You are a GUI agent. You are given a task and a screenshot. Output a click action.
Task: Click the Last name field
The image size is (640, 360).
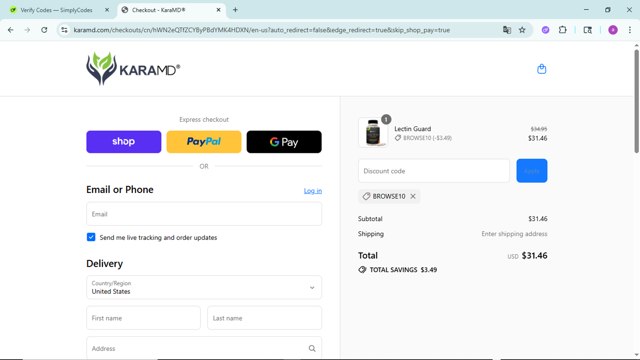click(264, 318)
